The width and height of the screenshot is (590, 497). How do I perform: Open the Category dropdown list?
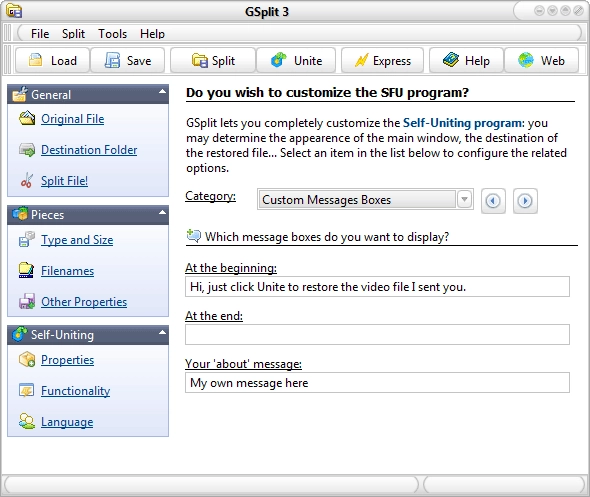pyautogui.click(x=464, y=199)
